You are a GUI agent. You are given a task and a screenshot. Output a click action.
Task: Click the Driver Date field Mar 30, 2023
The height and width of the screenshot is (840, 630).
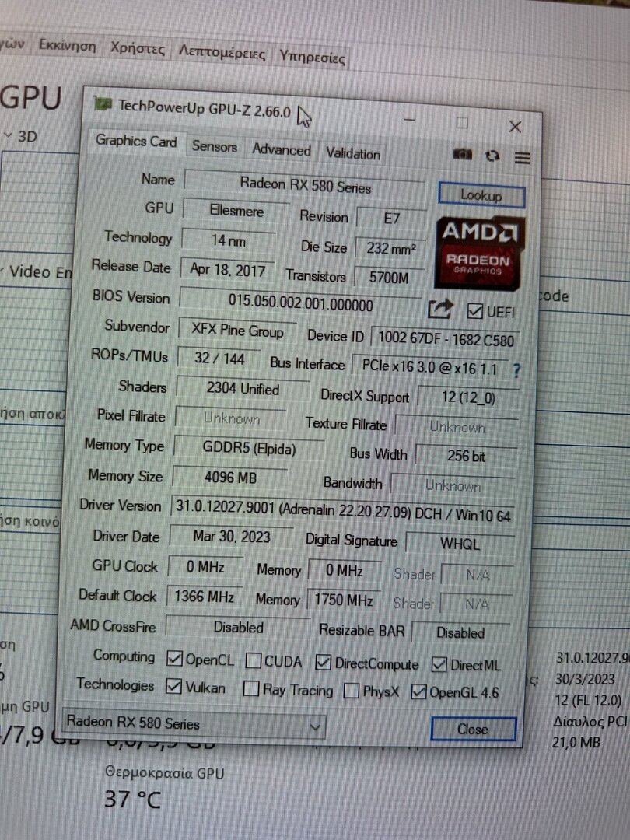232,536
